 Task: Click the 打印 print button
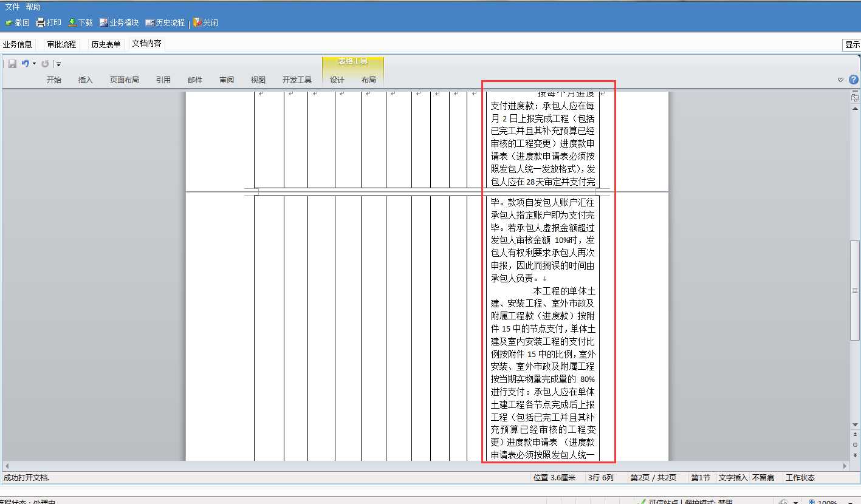point(49,22)
